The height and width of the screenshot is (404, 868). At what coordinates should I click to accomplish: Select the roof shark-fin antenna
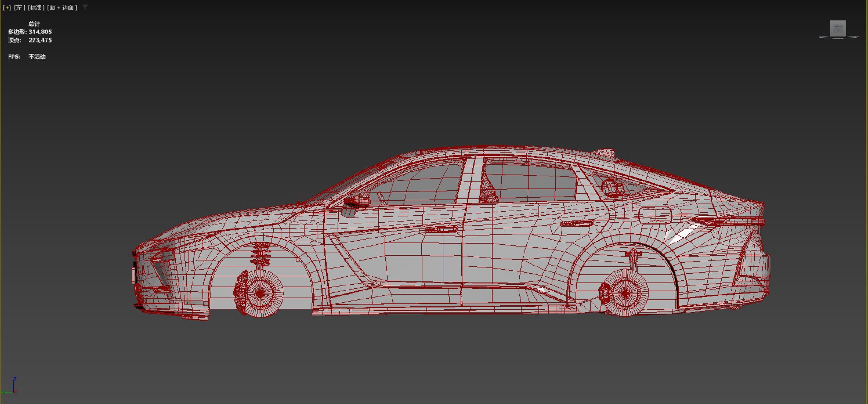(x=604, y=153)
